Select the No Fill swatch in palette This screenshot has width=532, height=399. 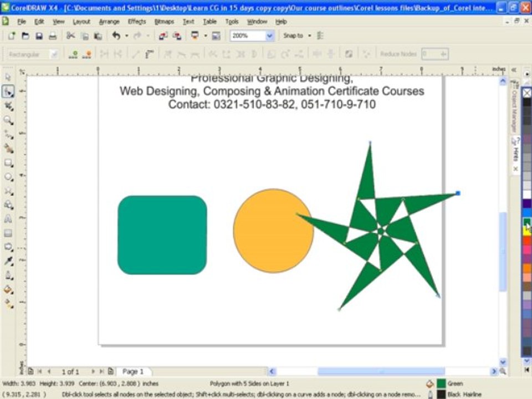point(526,93)
